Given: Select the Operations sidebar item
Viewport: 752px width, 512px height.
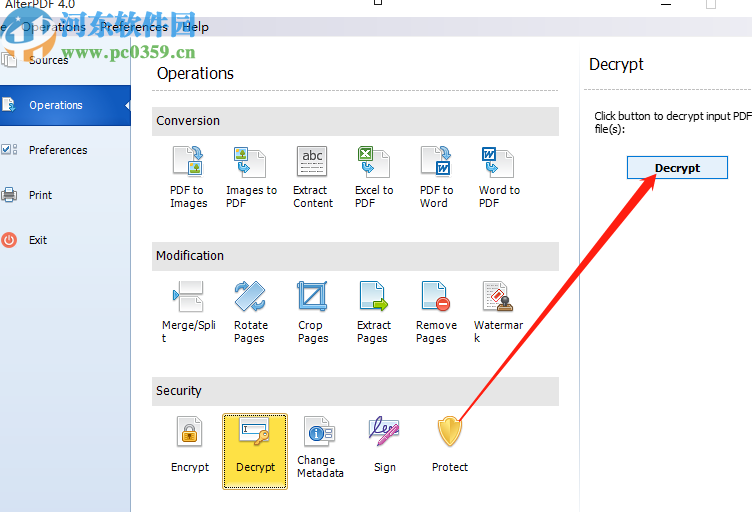Looking at the screenshot, I should pos(65,105).
